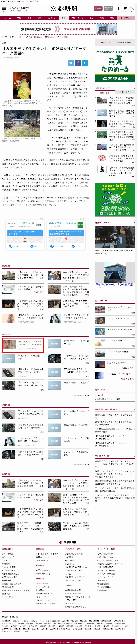Click the Twitter bird icon in the header
Screen dimensions: 137x644
point(125,8)
